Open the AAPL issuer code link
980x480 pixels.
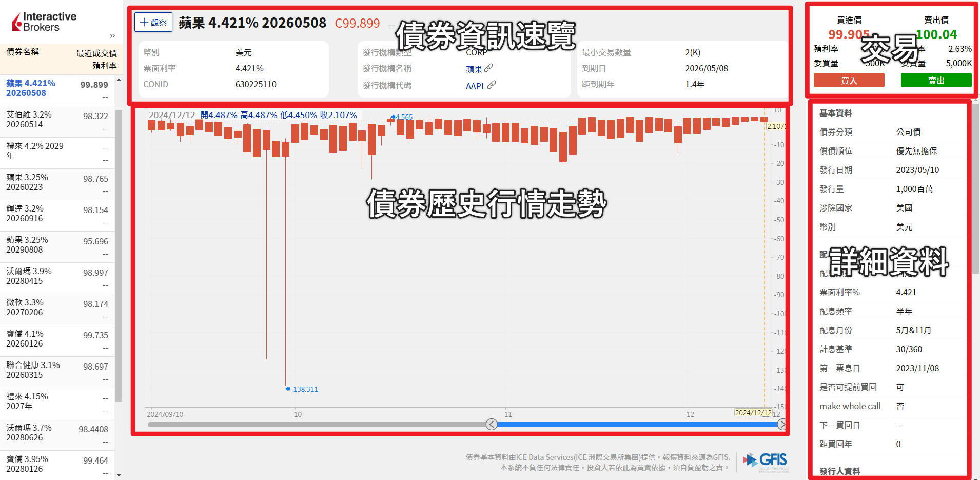click(481, 86)
